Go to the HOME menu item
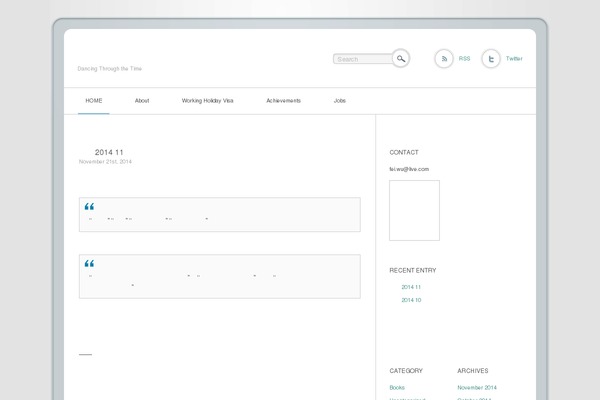Screen dimensions: 600x400 (94, 101)
